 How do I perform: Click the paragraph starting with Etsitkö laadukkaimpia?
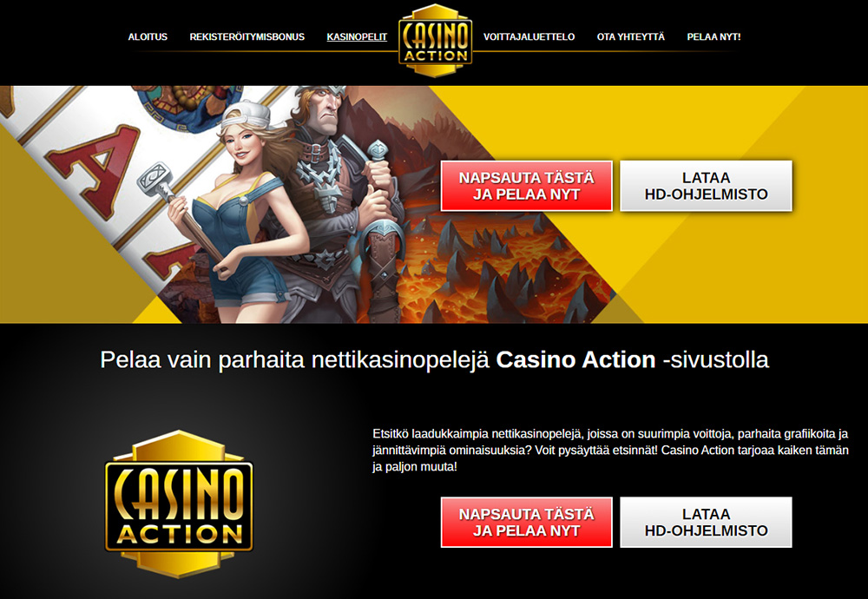point(610,450)
